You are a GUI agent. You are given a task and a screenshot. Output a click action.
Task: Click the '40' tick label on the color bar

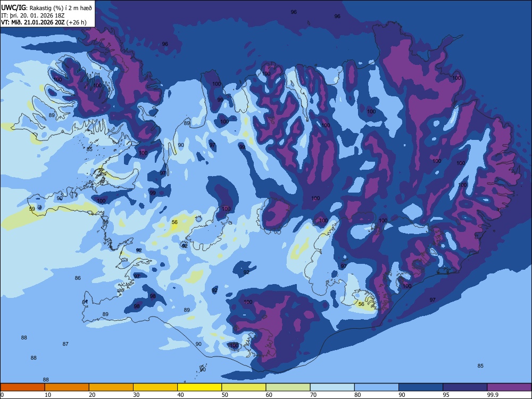(180, 395)
